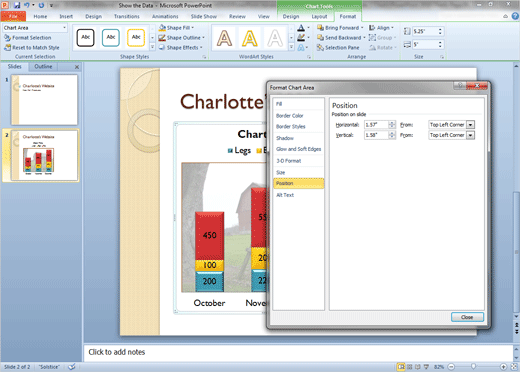This screenshot has height=372, width=520.
Task: Select Shadow category in dialog
Action: click(x=298, y=138)
